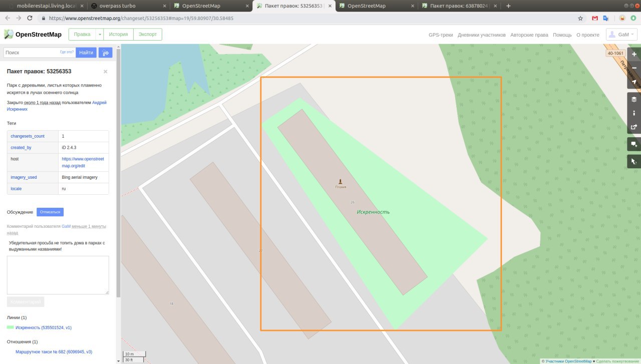Image resolution: width=641 pixels, height=364 pixels.
Task: Open the GaM user account menu
Action: (621, 35)
